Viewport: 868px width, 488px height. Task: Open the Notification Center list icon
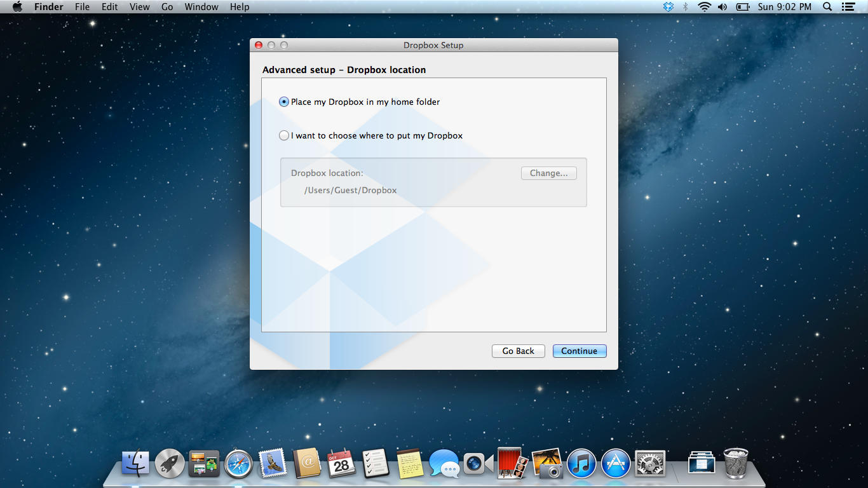848,7
